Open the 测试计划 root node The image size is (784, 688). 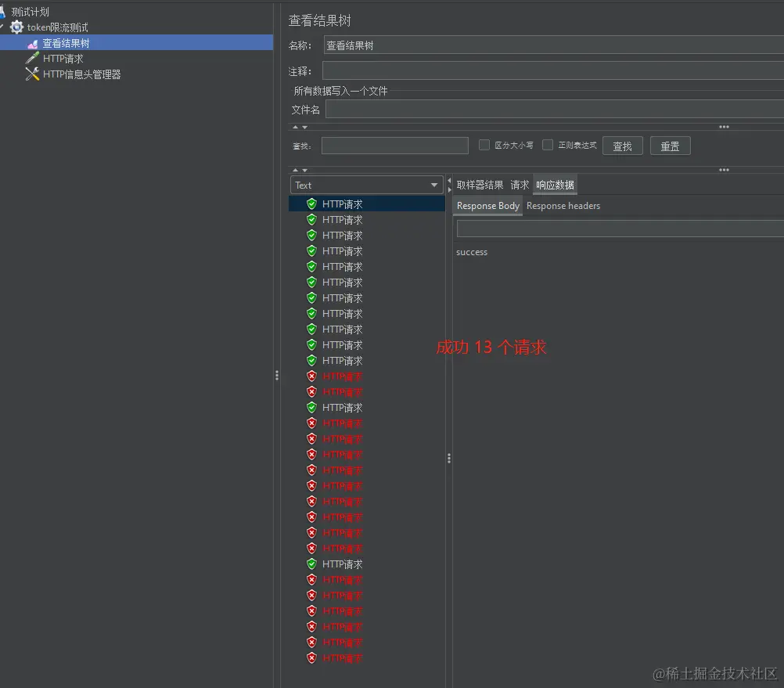point(30,12)
